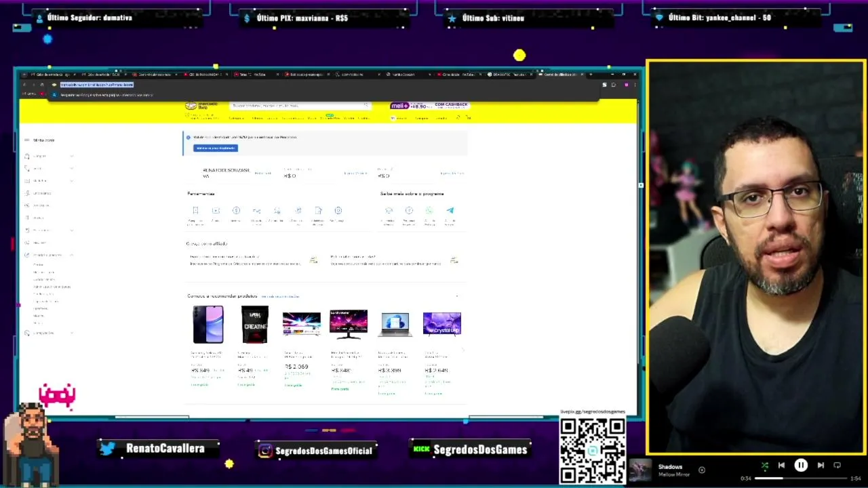Click the link beside first R$ 0 balance
Image resolution: width=868 pixels, height=488 pixels.
pyautogui.click(x=355, y=174)
